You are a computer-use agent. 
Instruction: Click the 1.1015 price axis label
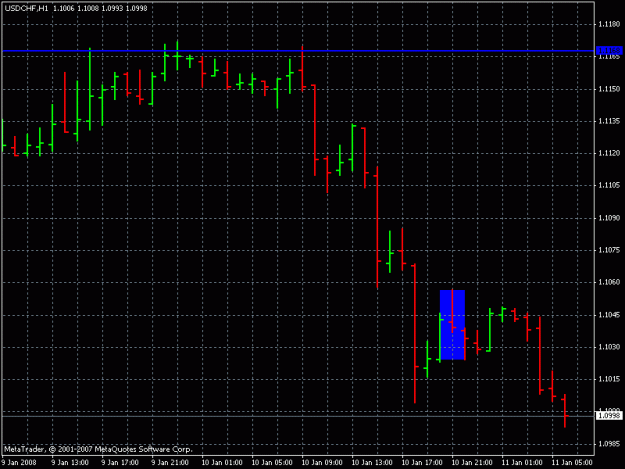coord(609,379)
